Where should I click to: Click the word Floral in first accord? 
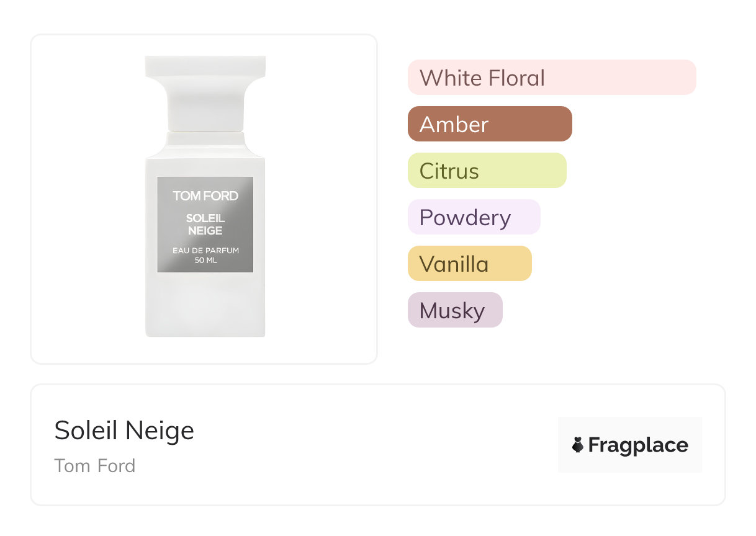click(x=516, y=78)
